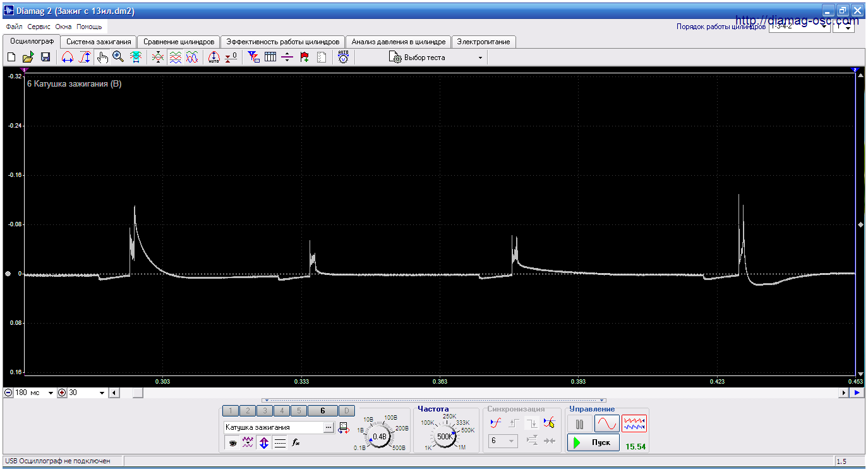The image size is (868, 469).
Task: Click the crossed waves overlay icon
Action: [158, 57]
